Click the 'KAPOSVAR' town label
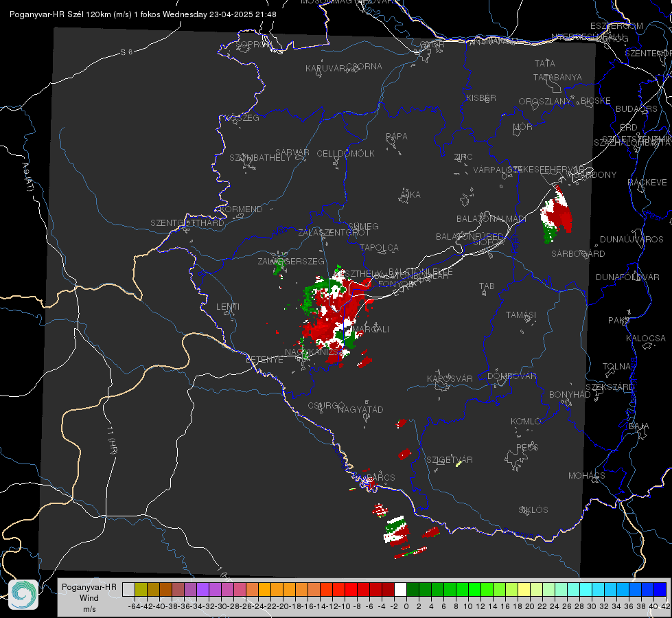The height and width of the screenshot is (618, 672). 450,378
